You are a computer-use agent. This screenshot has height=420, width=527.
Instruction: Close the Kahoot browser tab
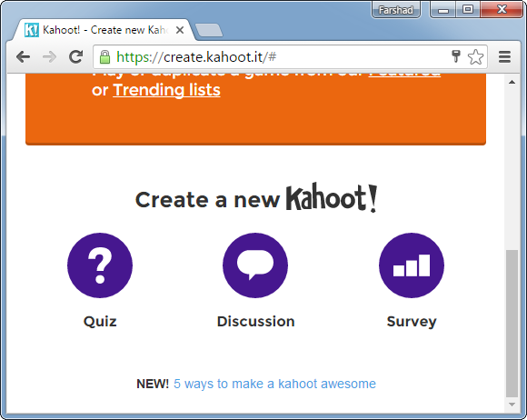[180, 30]
